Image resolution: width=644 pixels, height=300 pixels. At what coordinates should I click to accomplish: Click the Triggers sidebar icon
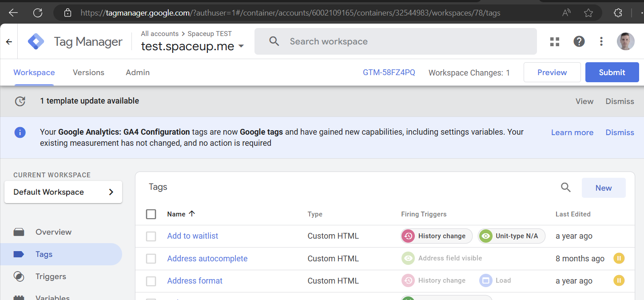pos(19,276)
